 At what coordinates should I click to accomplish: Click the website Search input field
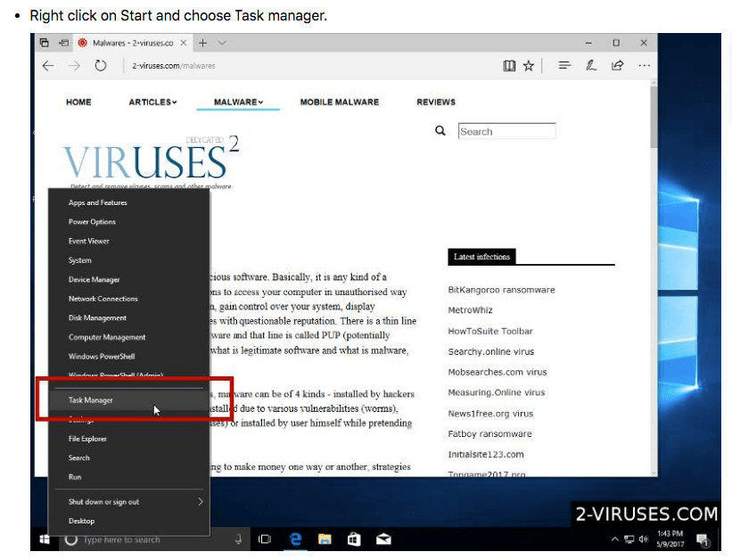click(x=507, y=131)
